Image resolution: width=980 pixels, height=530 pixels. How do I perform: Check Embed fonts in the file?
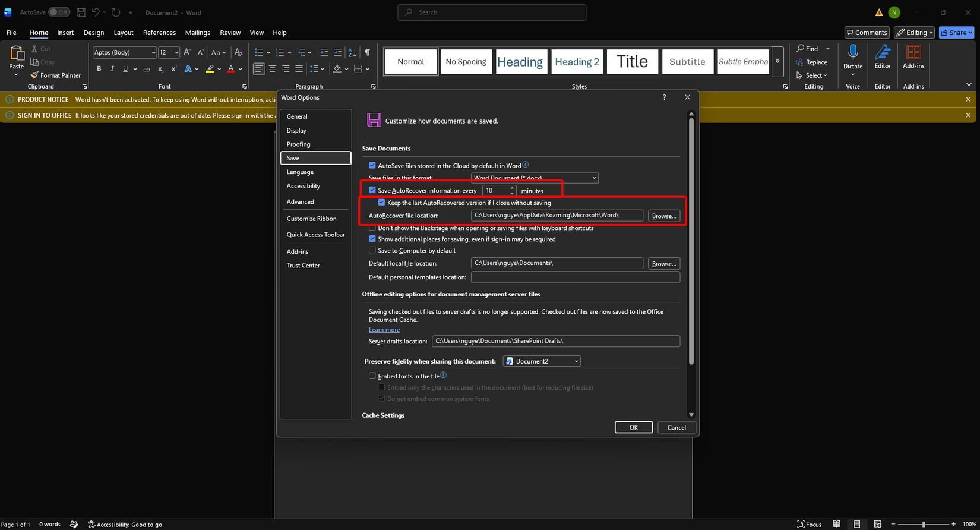click(x=372, y=376)
